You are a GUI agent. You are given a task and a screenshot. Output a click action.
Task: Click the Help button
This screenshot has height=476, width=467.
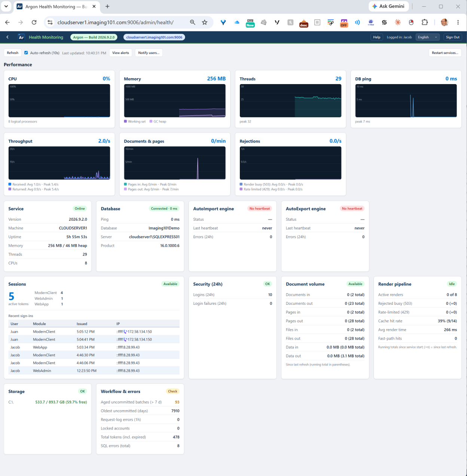coord(377,37)
